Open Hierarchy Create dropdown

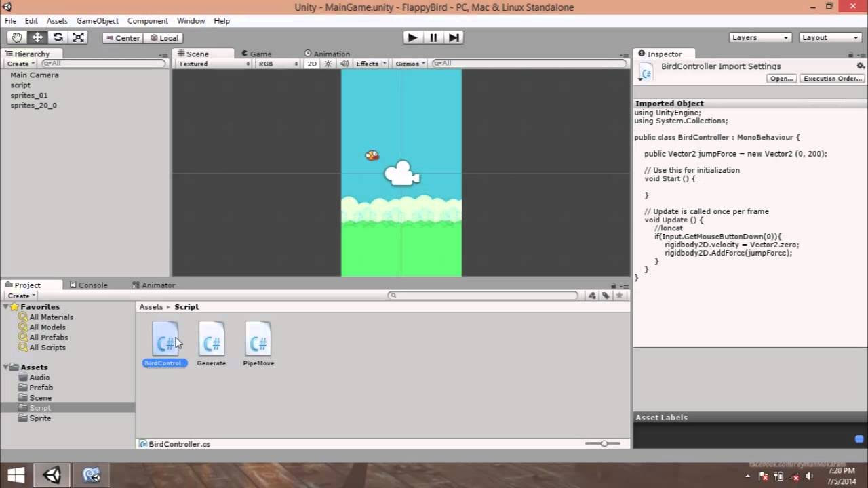click(21, 64)
